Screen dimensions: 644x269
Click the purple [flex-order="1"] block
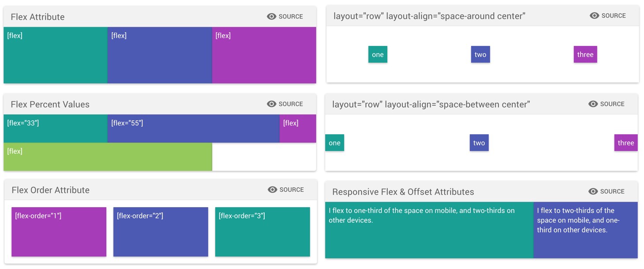point(59,232)
